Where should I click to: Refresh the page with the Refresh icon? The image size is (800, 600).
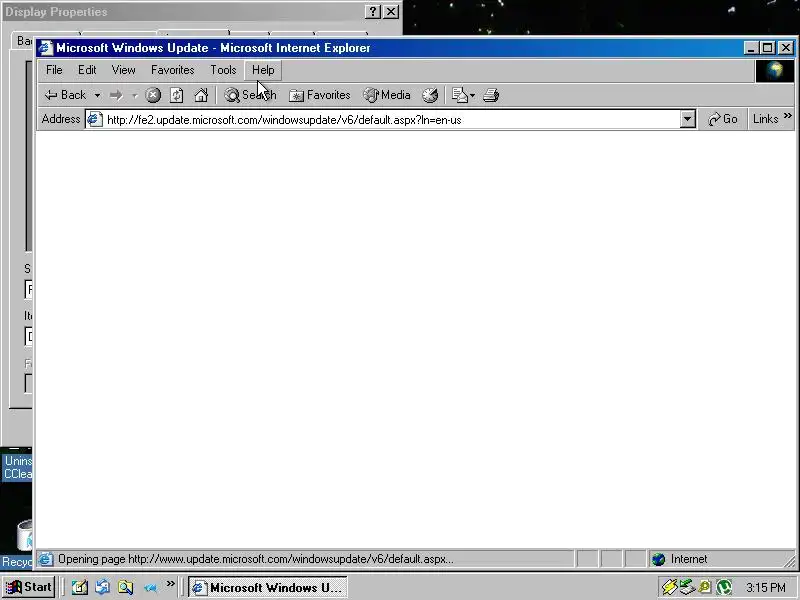(x=177, y=95)
